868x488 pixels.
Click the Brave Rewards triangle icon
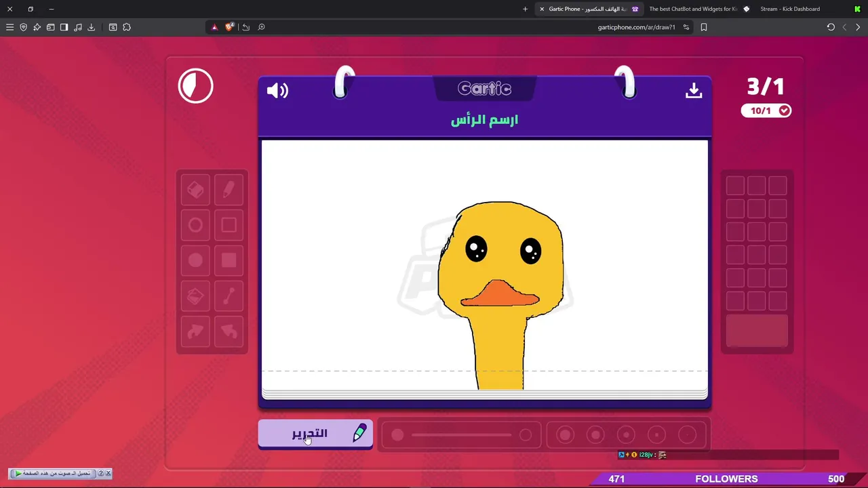click(214, 27)
